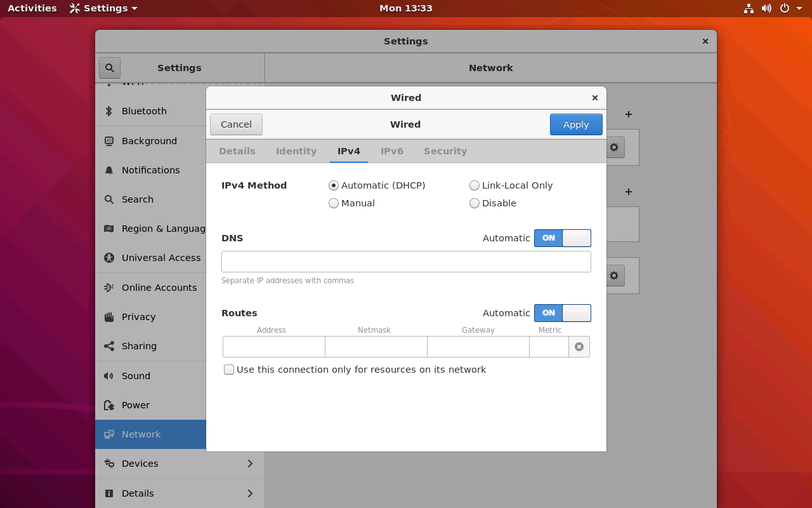Delete route using the round x icon

click(x=579, y=347)
